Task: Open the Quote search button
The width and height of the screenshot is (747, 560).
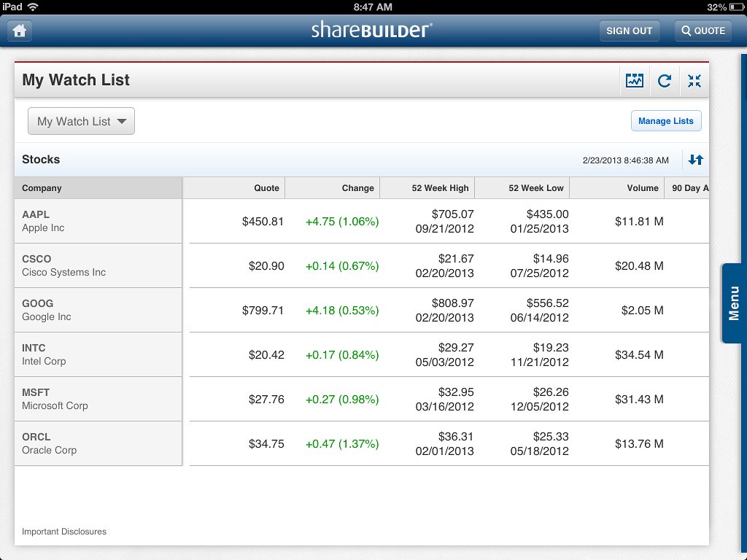Action: pyautogui.click(x=703, y=31)
